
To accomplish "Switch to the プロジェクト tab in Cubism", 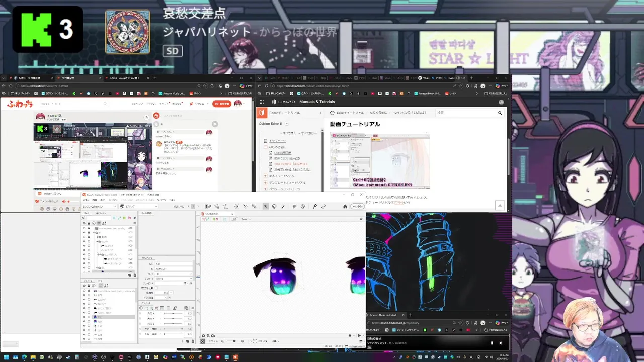I will [x=100, y=213].
